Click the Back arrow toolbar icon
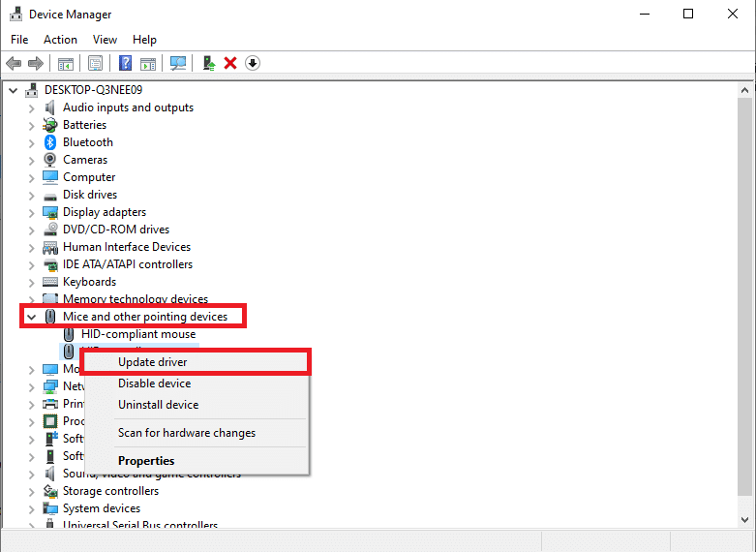 point(14,63)
